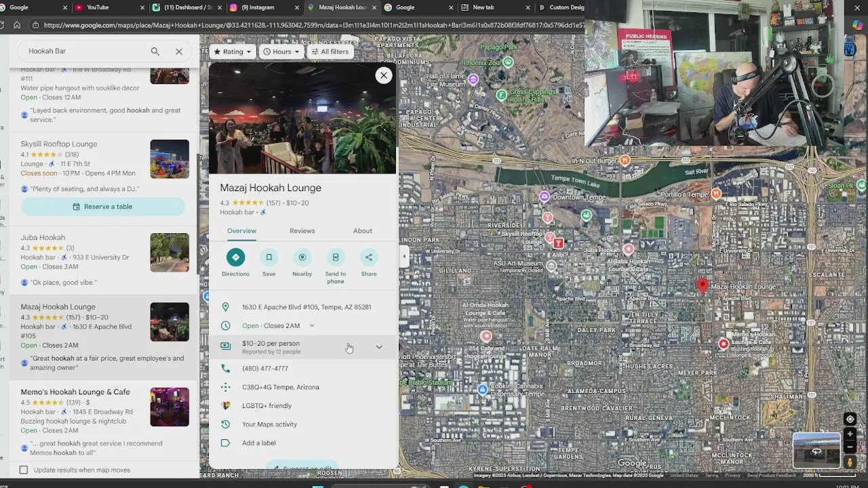
Task: Zoom out on the map
Action: (x=850, y=447)
